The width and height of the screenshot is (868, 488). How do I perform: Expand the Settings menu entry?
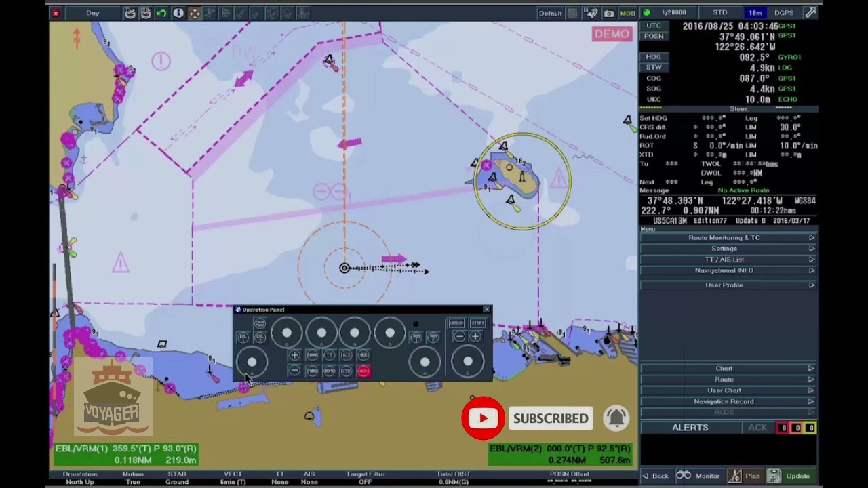coord(728,249)
